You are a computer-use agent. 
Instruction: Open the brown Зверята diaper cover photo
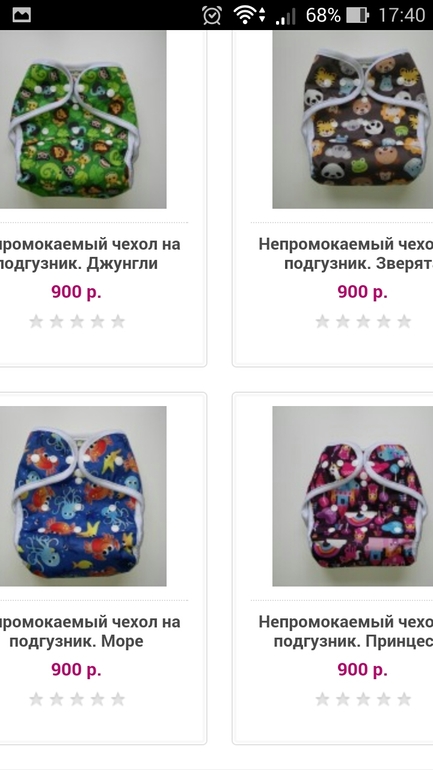pos(352,119)
